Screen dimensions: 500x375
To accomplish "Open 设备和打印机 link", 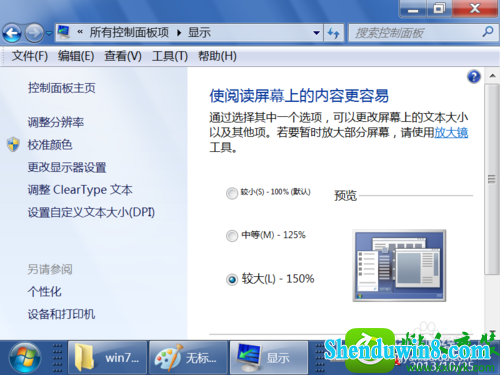I will [x=61, y=314].
